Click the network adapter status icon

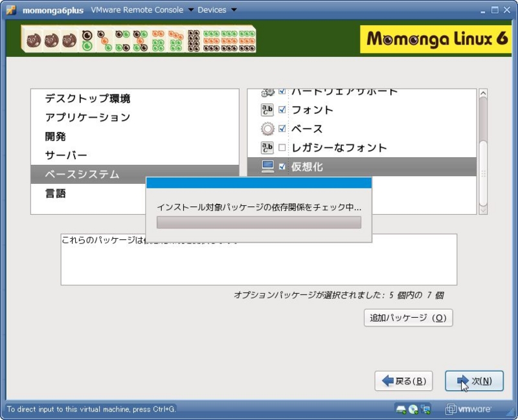pyautogui.click(x=425, y=410)
